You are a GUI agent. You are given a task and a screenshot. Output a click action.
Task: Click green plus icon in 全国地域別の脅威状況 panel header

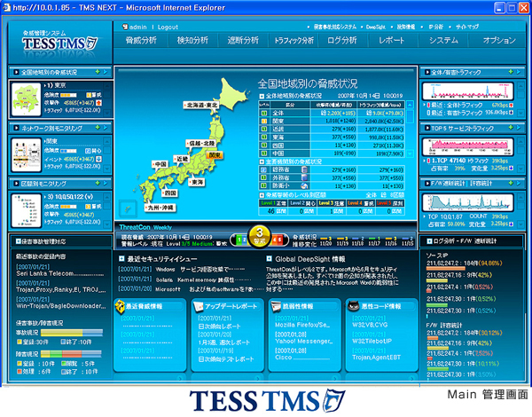(x=98, y=72)
